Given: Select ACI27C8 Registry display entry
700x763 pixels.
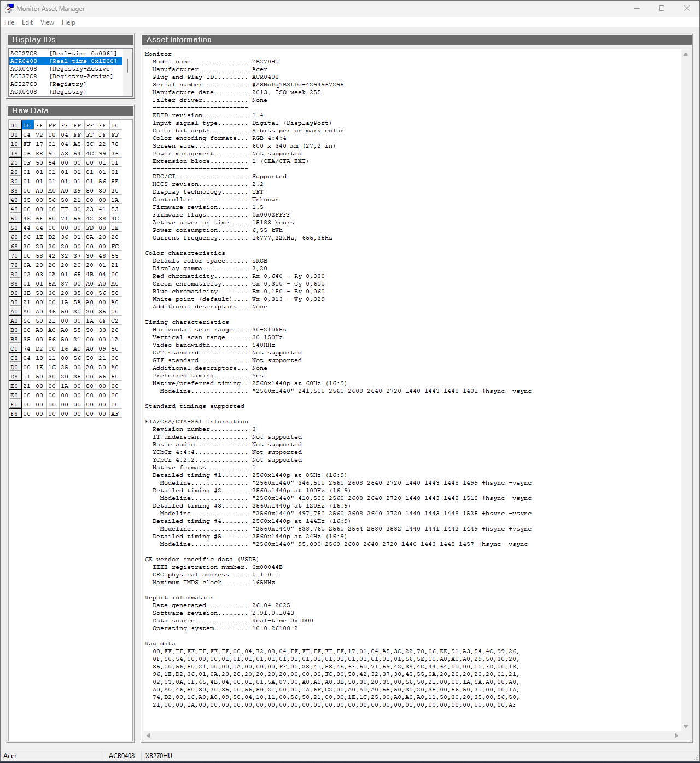Looking at the screenshot, I should pos(66,84).
